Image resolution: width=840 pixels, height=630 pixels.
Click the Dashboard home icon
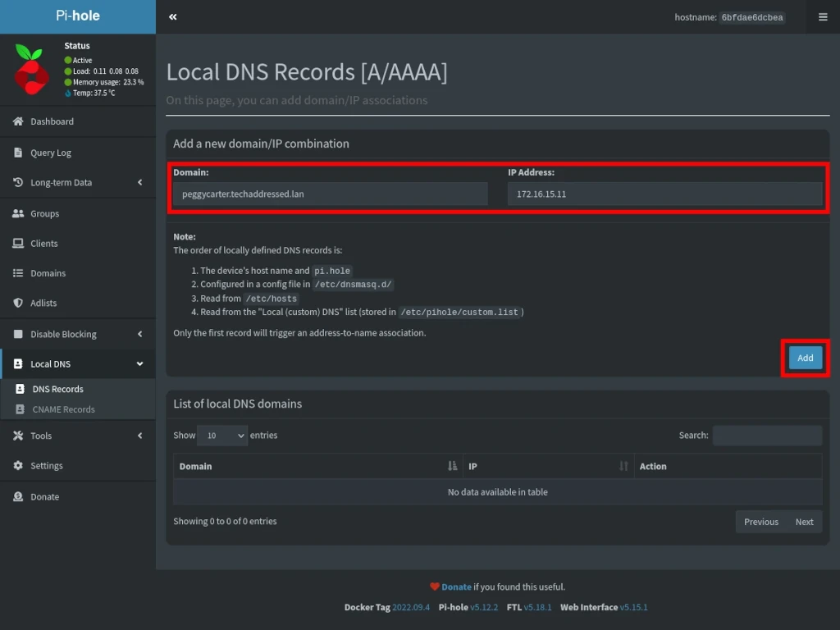pos(18,121)
